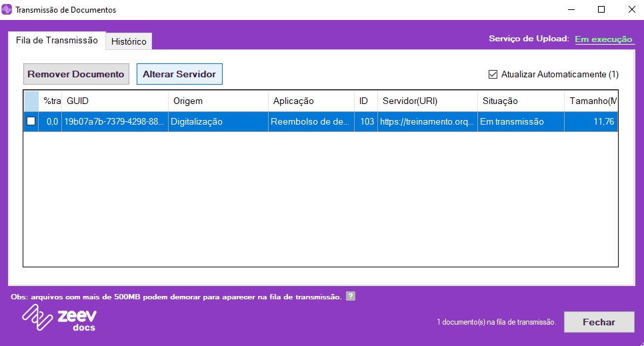
Task: Click the Servidor(URI) column header
Action: 427,101
